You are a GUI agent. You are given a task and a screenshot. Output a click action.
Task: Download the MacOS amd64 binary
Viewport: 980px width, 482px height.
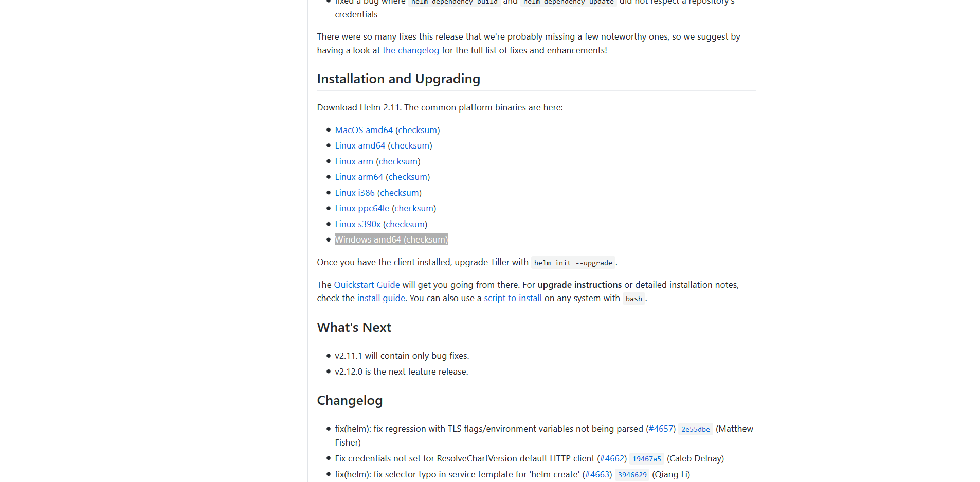tap(364, 130)
